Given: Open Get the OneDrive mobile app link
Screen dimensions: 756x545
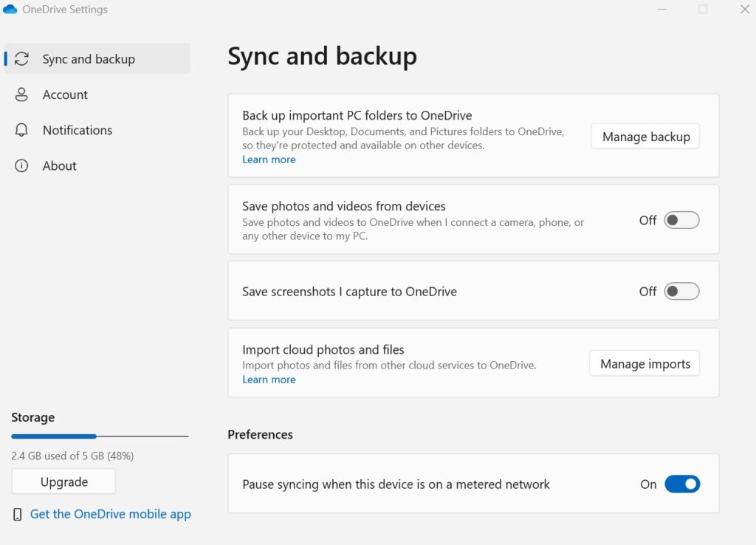Looking at the screenshot, I should coord(111,514).
